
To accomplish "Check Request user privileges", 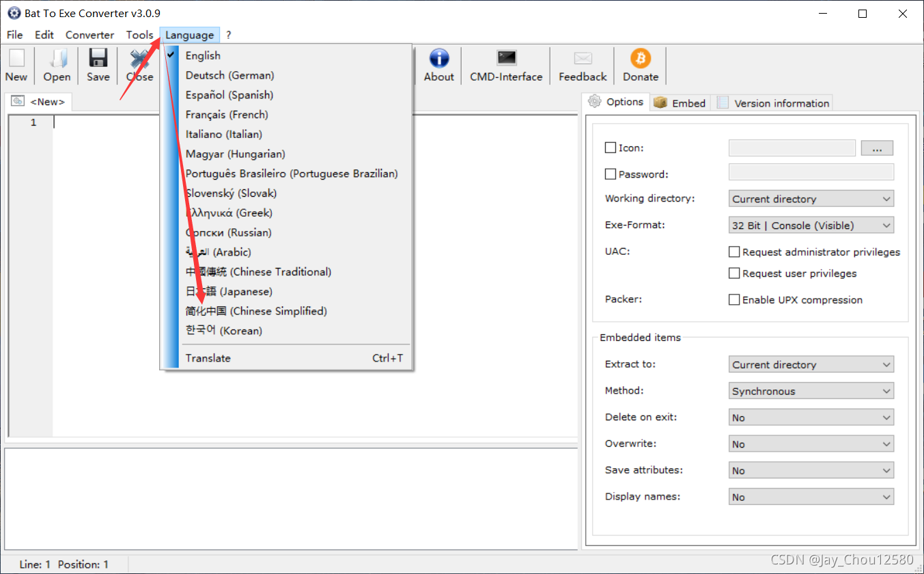I will [x=734, y=273].
